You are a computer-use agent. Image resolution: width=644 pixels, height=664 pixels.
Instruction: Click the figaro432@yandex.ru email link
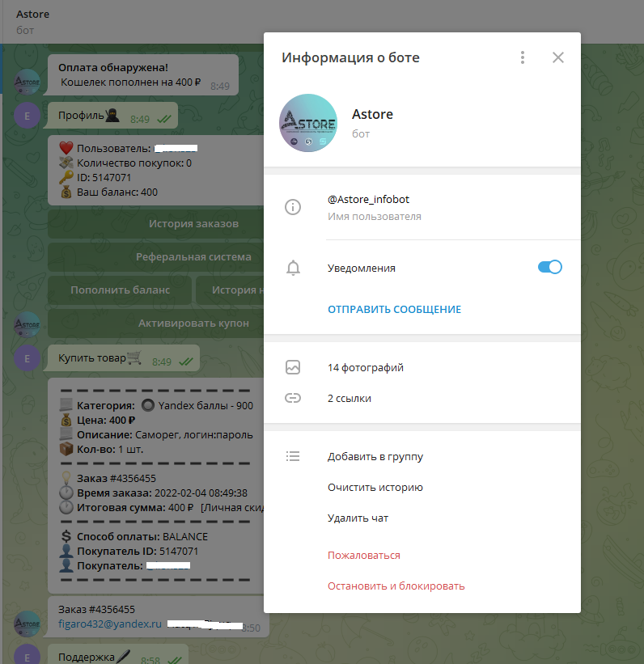pos(110,624)
